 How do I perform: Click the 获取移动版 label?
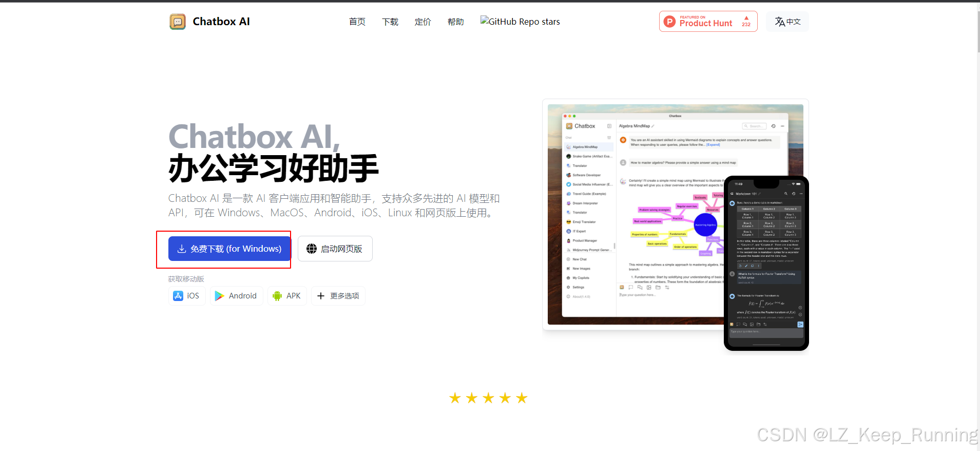186,279
